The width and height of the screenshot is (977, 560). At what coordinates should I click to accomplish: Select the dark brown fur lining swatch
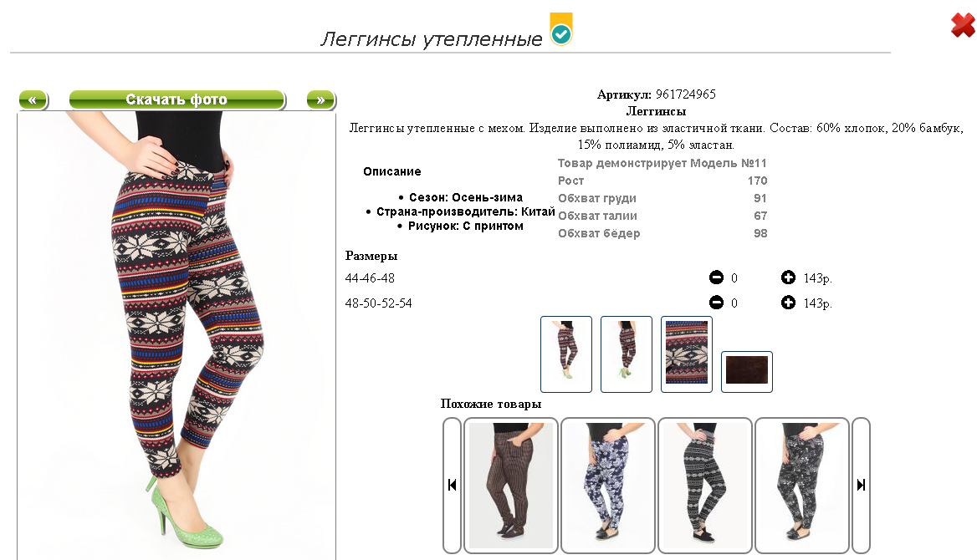click(747, 372)
